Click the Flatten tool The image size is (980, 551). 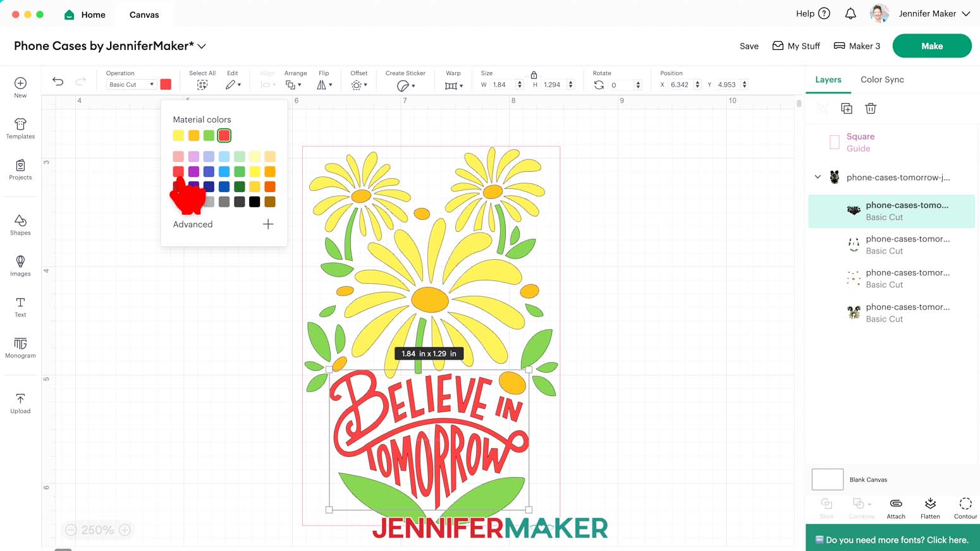click(930, 508)
